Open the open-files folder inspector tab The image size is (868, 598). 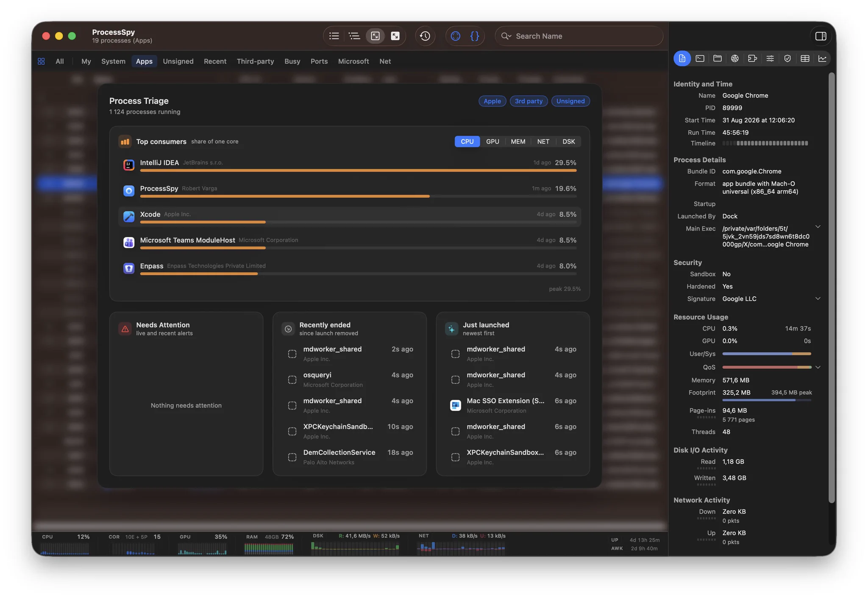point(717,58)
